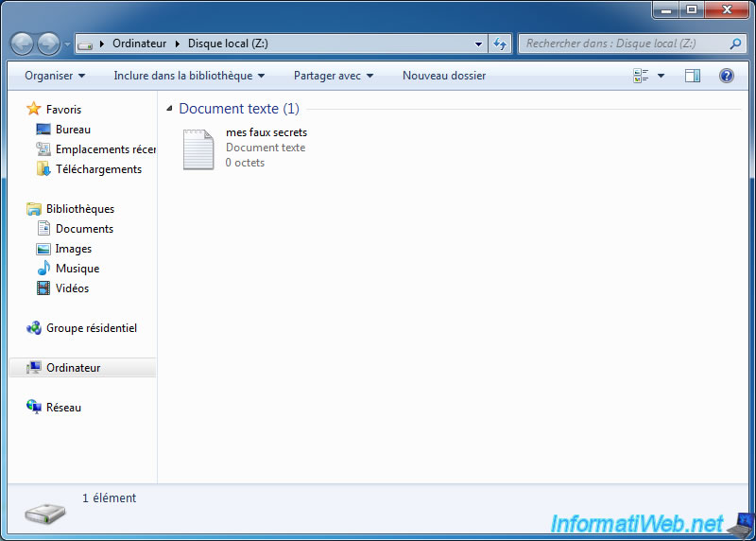Select Disque local (Z:) breadcrumb
756x541 pixels.
pyautogui.click(x=228, y=44)
